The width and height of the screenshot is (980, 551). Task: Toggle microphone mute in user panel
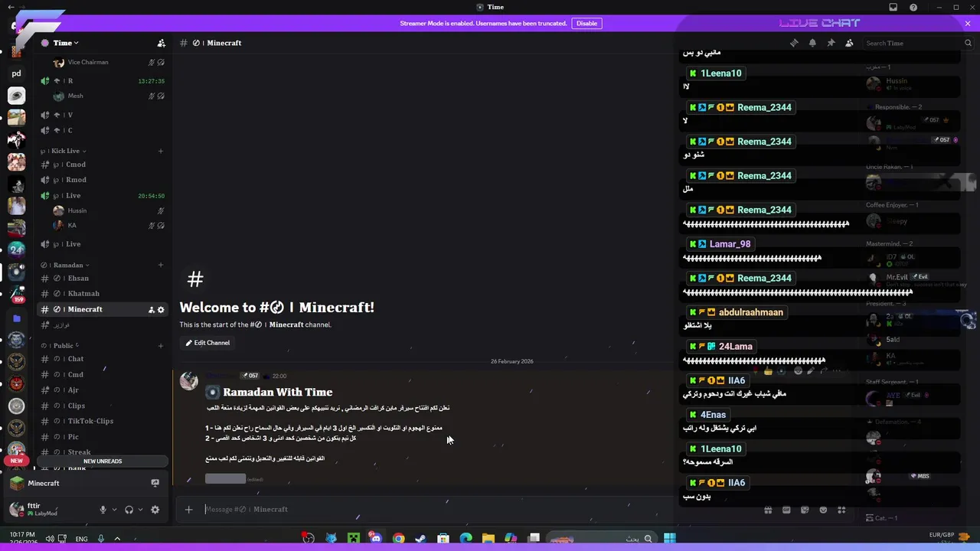click(103, 510)
